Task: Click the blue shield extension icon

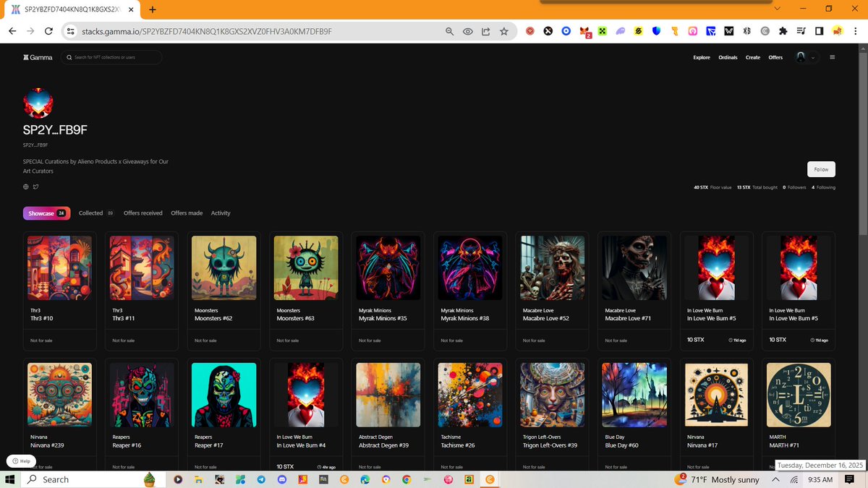Action: point(656,31)
